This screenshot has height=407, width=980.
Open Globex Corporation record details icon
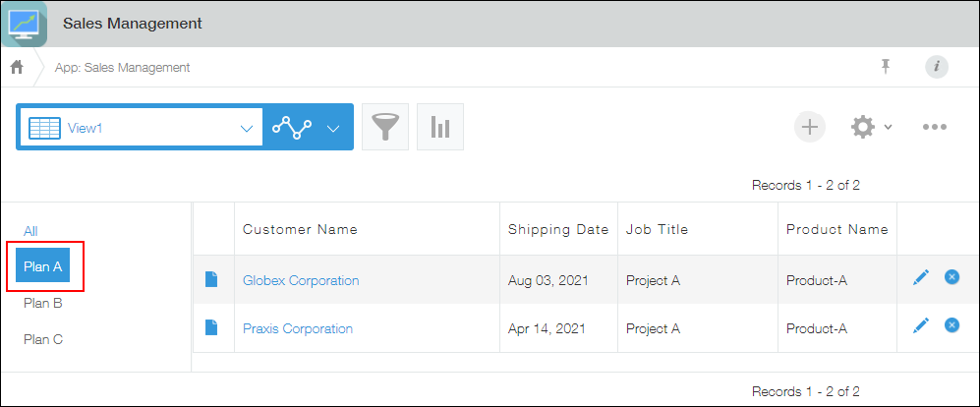(x=211, y=280)
